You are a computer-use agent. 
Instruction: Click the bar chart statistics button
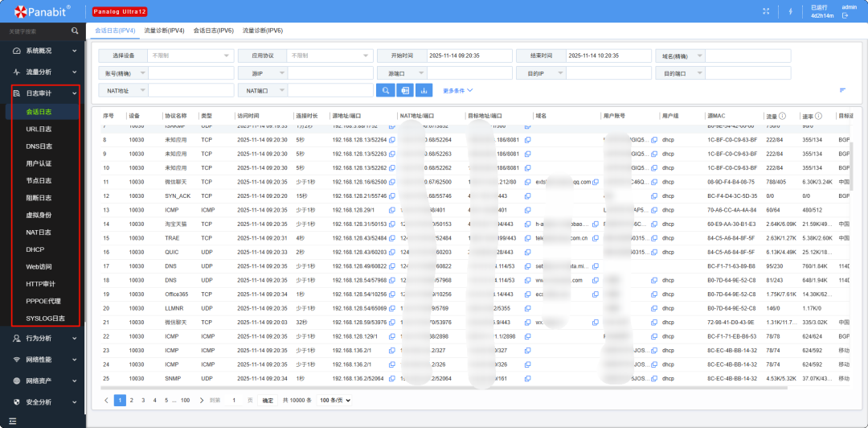pos(424,90)
